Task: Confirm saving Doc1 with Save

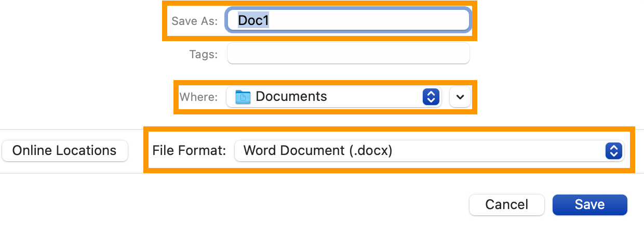Action: (x=589, y=205)
